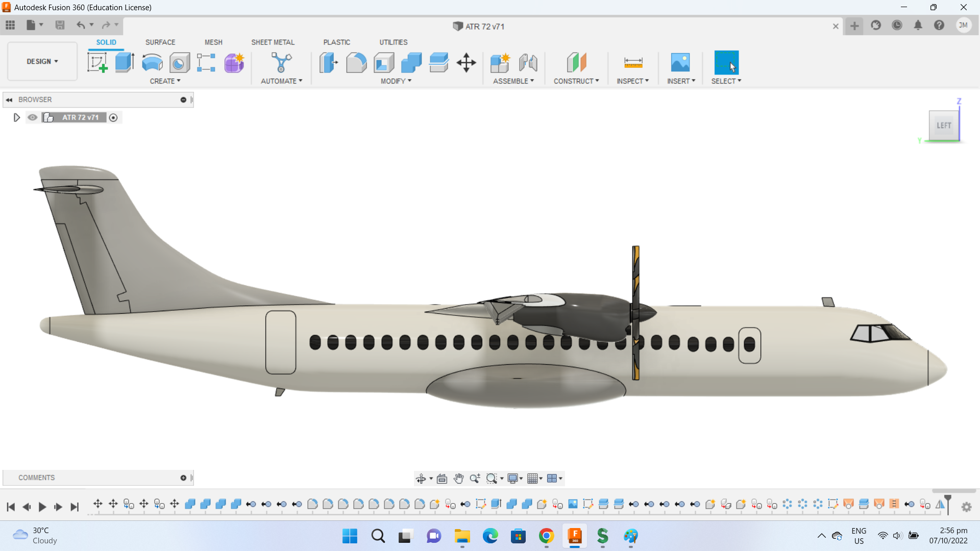Screen dimensions: 980x551
Task: Select the Revolve tool
Action: (x=152, y=63)
